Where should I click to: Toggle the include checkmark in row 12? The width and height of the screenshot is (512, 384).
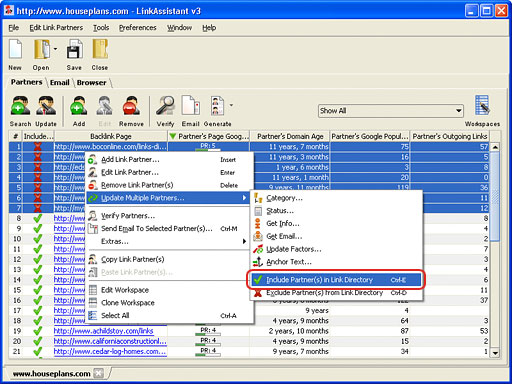[38, 259]
